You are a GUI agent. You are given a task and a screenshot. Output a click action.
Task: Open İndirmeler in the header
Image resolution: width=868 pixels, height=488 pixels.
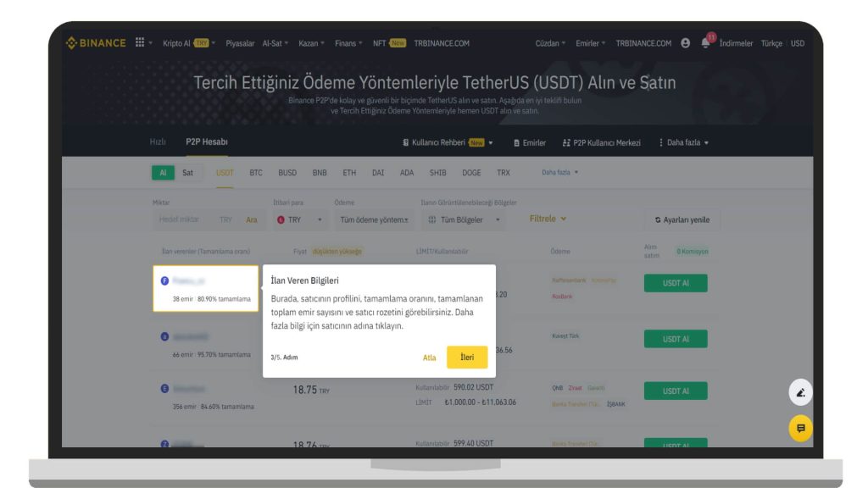point(736,43)
